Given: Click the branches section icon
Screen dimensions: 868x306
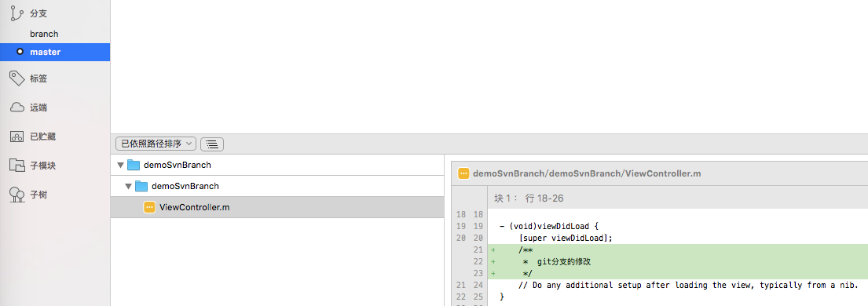Looking at the screenshot, I should [17, 13].
